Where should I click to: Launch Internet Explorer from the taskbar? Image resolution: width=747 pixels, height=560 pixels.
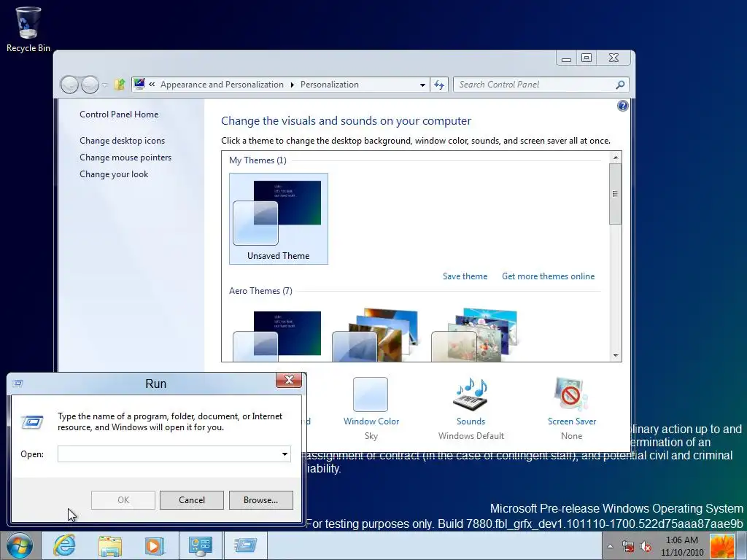64,545
